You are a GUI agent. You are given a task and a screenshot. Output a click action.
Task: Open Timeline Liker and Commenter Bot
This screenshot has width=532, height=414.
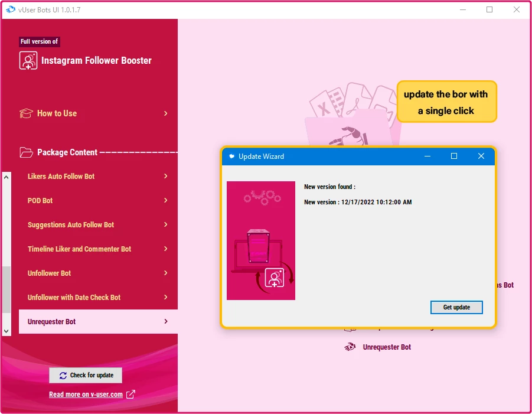coord(98,249)
